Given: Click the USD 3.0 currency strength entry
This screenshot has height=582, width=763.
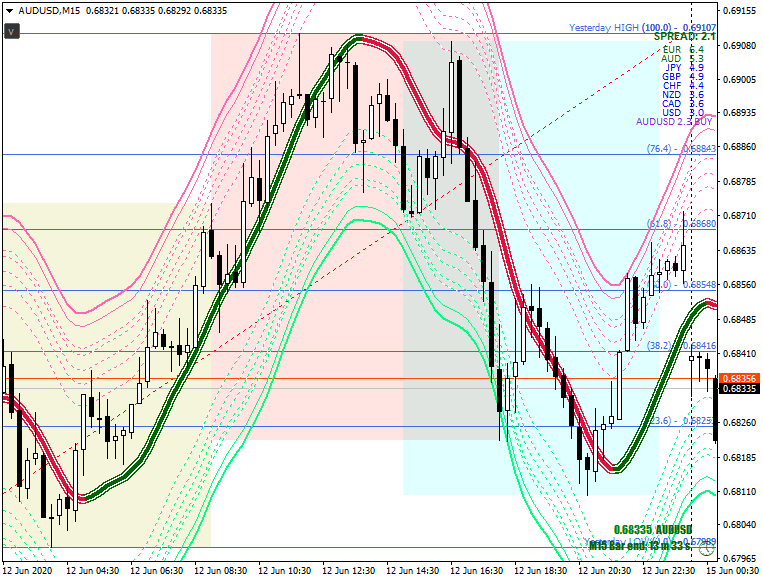Looking at the screenshot, I should click(683, 113).
